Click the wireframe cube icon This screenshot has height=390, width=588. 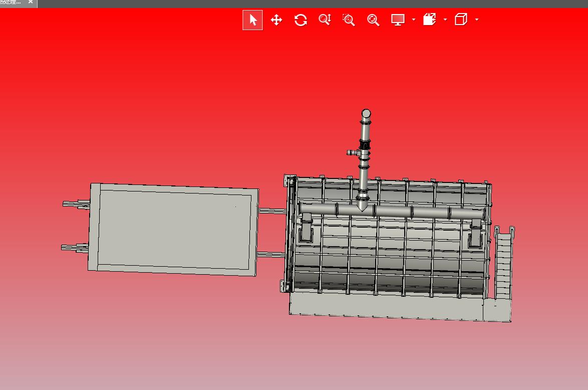460,20
